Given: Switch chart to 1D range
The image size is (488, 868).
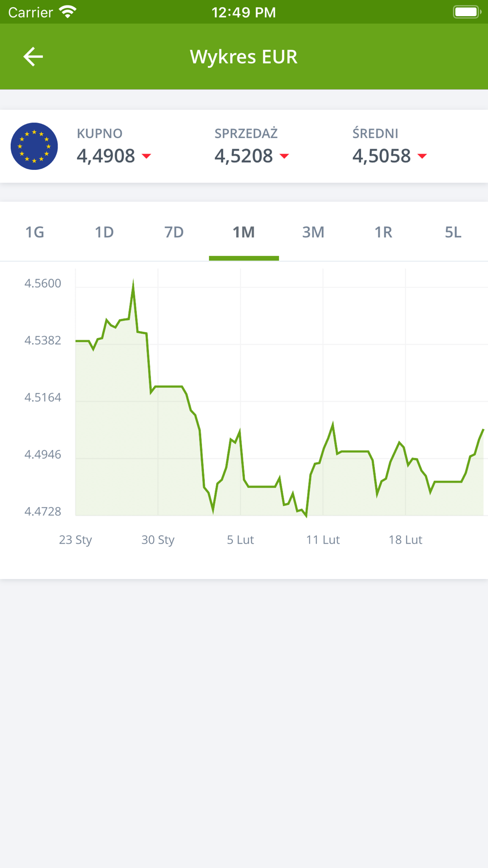Looking at the screenshot, I should (x=104, y=232).
